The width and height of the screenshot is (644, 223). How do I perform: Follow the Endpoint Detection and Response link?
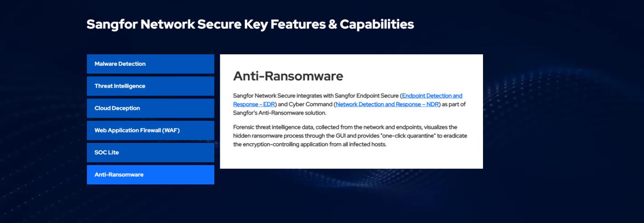click(432, 96)
